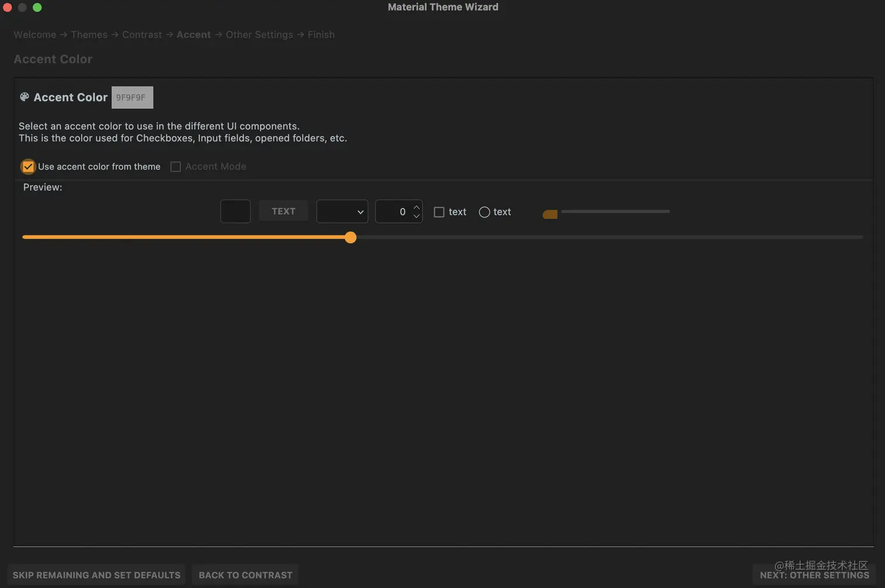Jump to Welcome step in breadcrumb
The image size is (885, 588).
coord(35,35)
